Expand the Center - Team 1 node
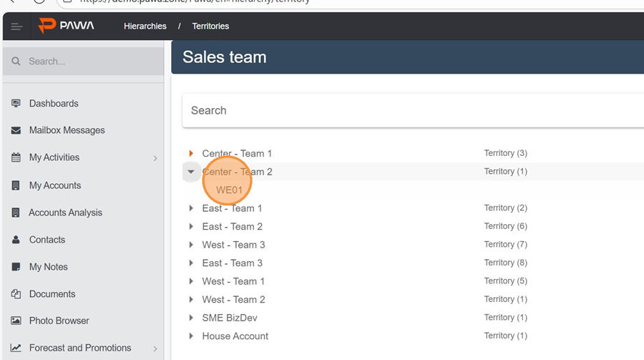 [191, 153]
